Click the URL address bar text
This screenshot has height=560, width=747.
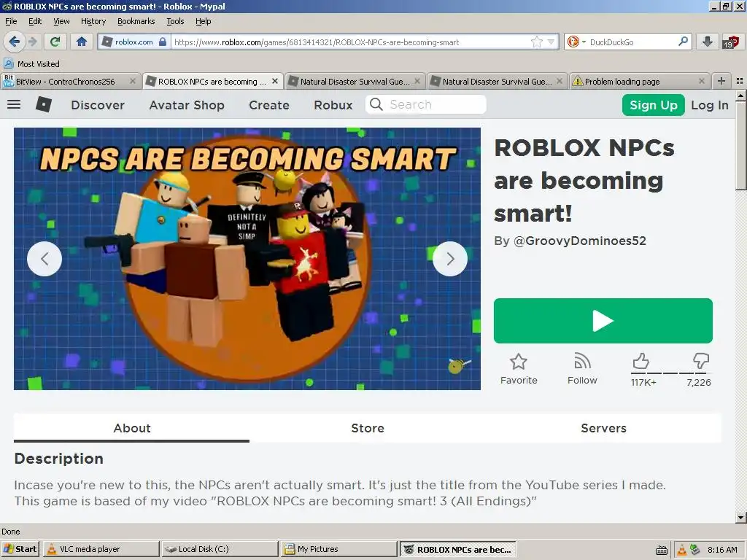pos(317,42)
